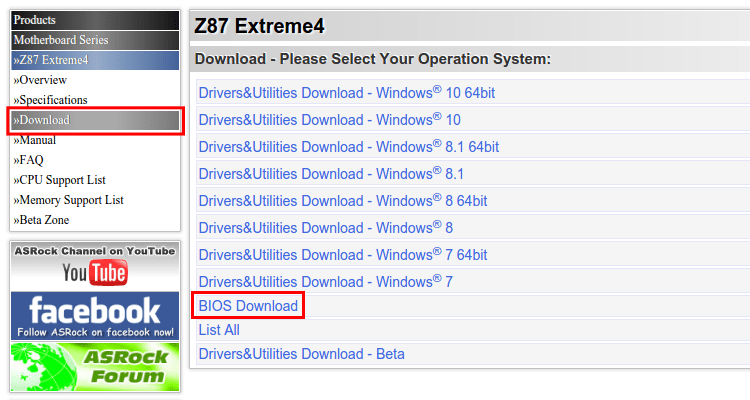The image size is (750, 400).
Task: Select the Download sidebar item
Action: 95,120
